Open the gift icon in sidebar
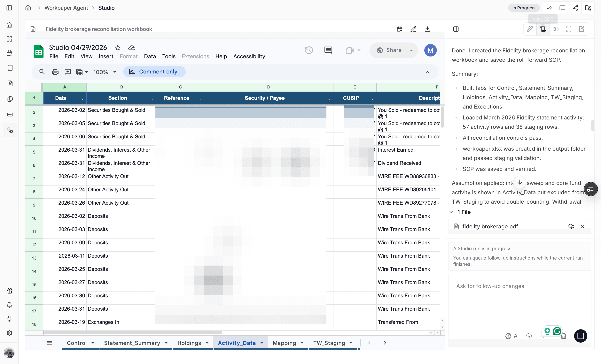The image size is (601, 364). (x=9, y=291)
